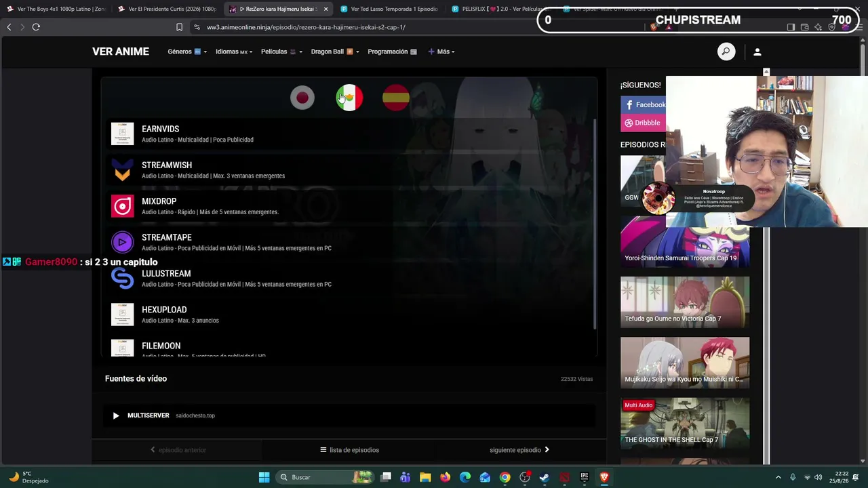Choose the STREAMWISH server option
Viewport: 868px width, 488px height.
click(x=349, y=170)
